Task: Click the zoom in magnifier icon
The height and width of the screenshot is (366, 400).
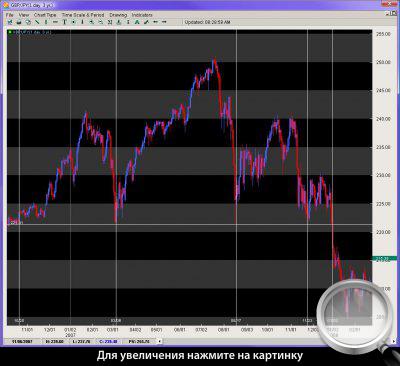Action: 92,22
